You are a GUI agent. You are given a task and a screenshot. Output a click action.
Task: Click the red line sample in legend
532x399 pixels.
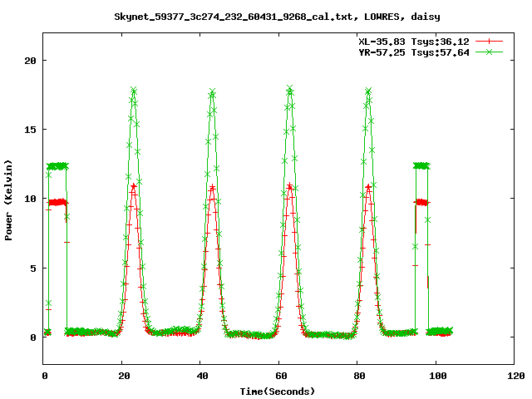(x=489, y=42)
